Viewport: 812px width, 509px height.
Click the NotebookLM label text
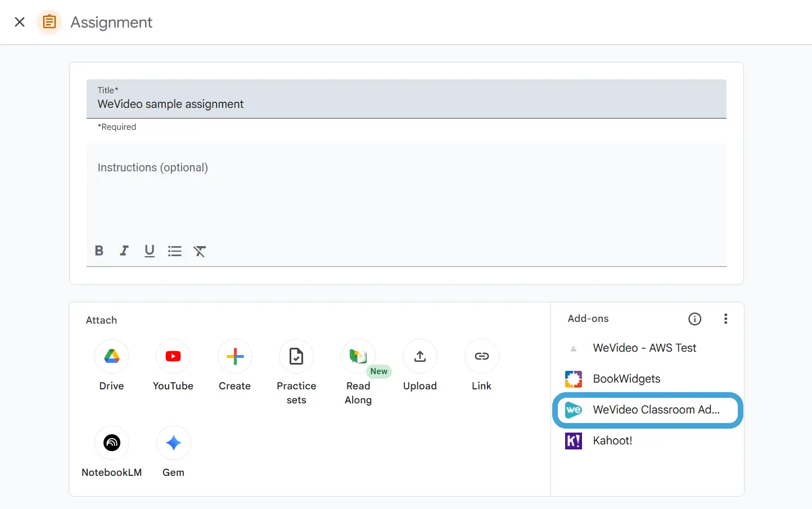112,472
